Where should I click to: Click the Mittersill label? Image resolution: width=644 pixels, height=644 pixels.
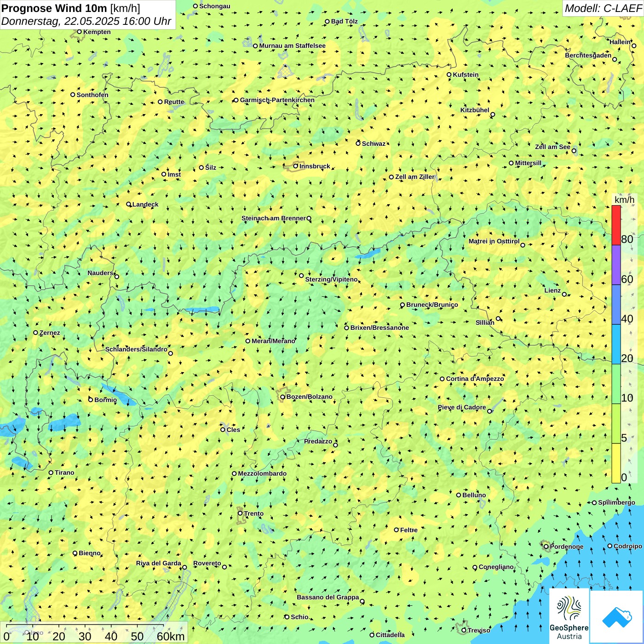point(528,163)
